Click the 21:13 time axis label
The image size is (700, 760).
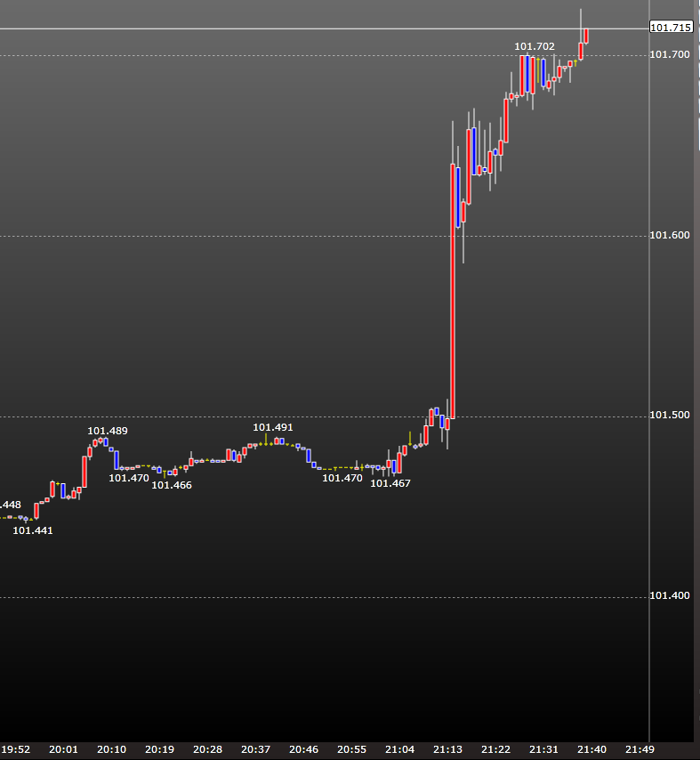(447, 749)
